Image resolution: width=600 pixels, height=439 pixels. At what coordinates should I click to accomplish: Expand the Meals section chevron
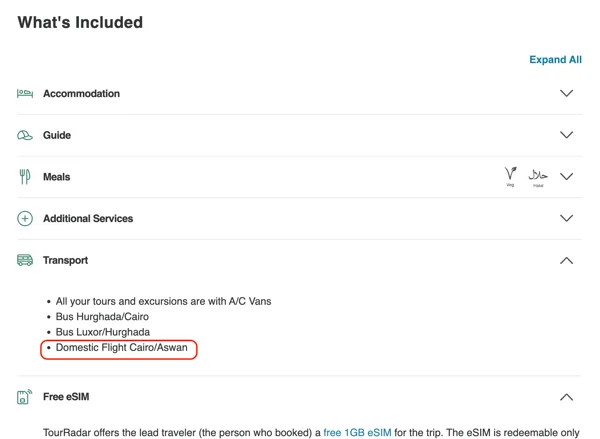click(x=566, y=176)
